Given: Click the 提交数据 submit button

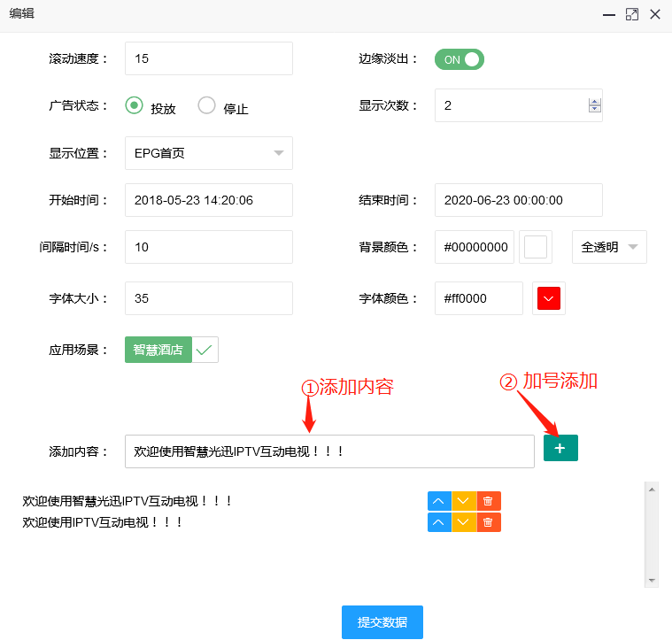Looking at the screenshot, I should 382,622.
